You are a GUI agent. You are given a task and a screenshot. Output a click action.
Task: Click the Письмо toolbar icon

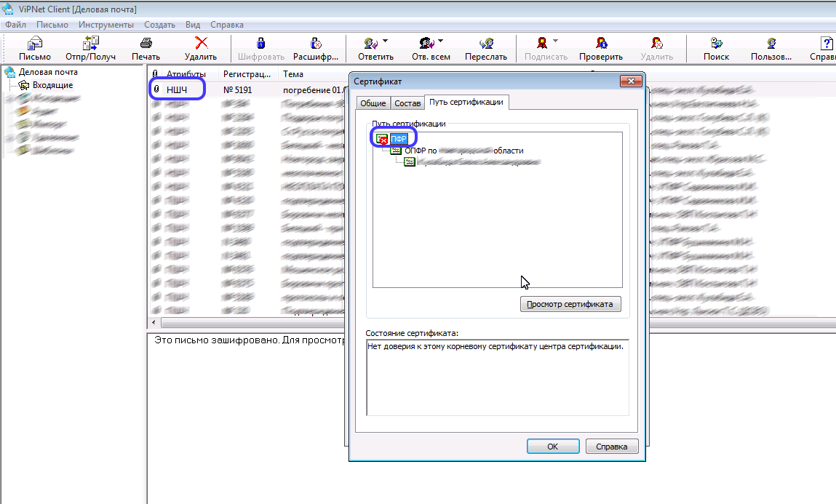point(34,44)
